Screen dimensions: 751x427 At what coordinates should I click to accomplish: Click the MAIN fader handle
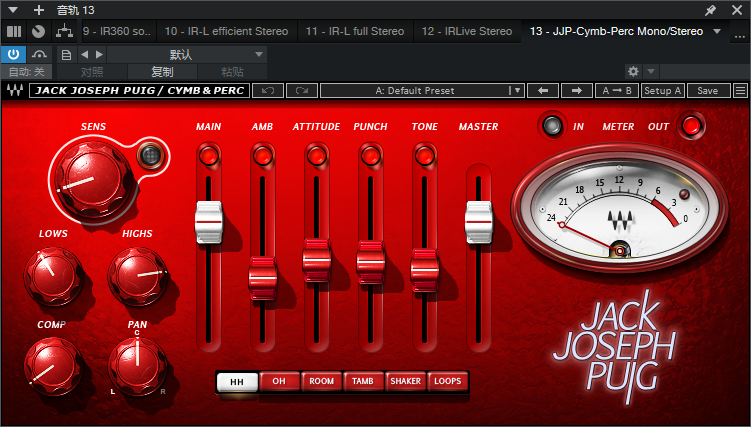pyautogui.click(x=209, y=222)
